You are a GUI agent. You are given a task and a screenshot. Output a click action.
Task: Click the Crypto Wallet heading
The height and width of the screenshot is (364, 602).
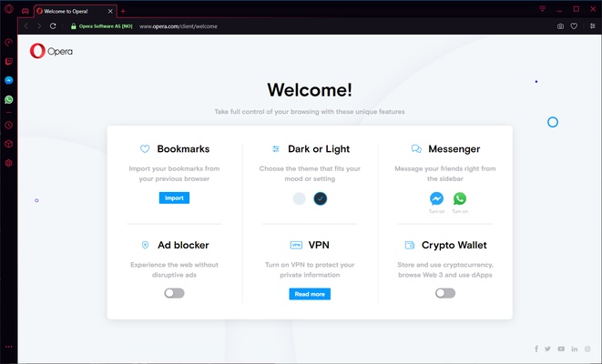tap(454, 245)
